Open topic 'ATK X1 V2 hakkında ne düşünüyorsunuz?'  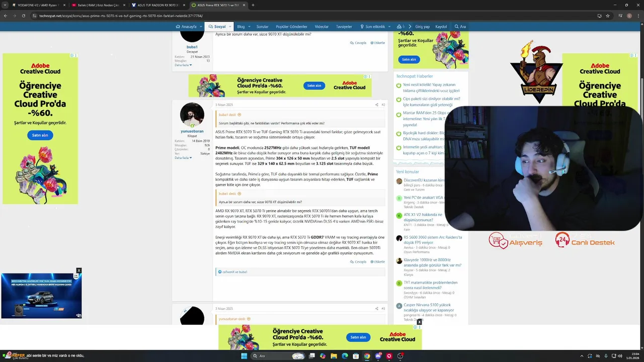(x=423, y=217)
